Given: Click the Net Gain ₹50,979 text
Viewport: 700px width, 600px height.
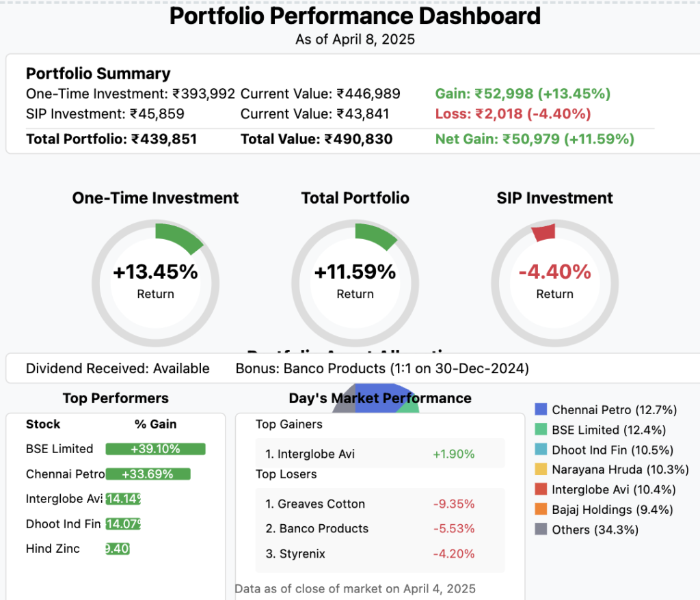Looking at the screenshot, I should coord(535,139).
